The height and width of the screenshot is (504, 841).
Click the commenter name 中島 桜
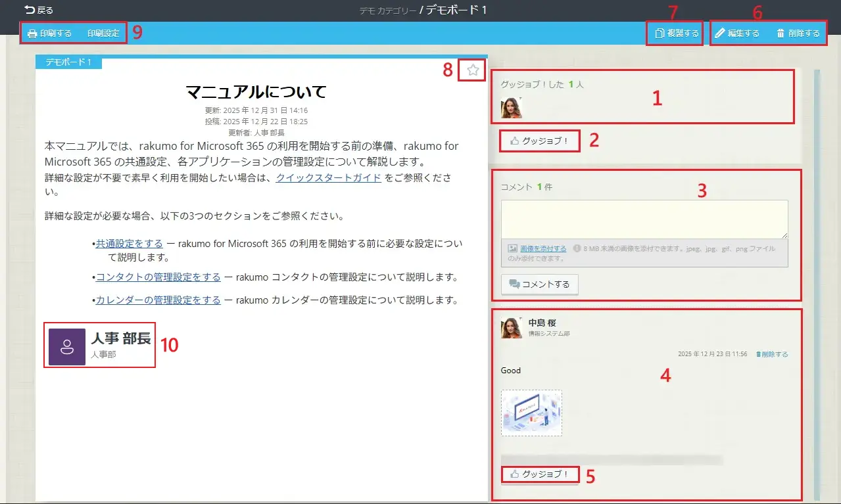pyautogui.click(x=542, y=323)
